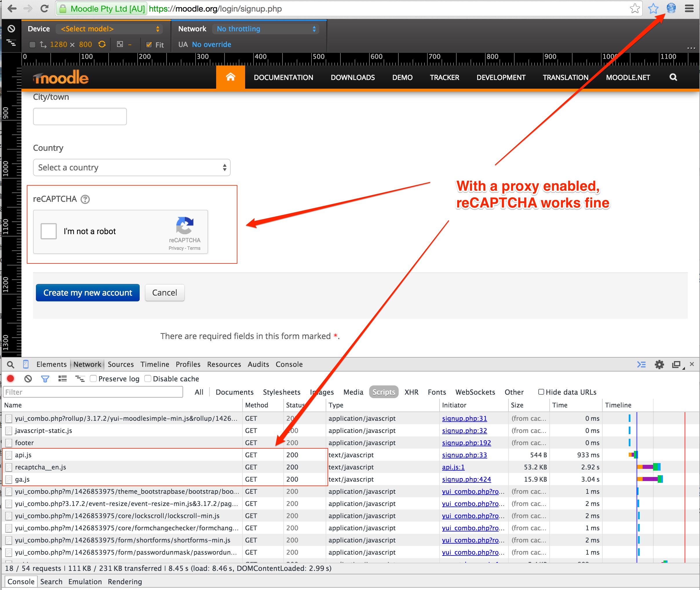This screenshot has height=590, width=700.
Task: Select All filter type
Action: [x=199, y=392]
